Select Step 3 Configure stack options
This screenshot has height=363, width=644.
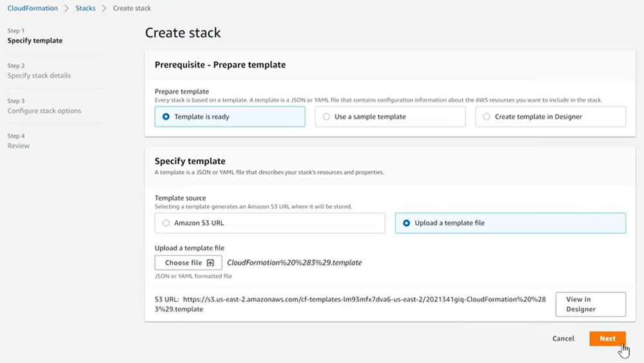point(44,106)
